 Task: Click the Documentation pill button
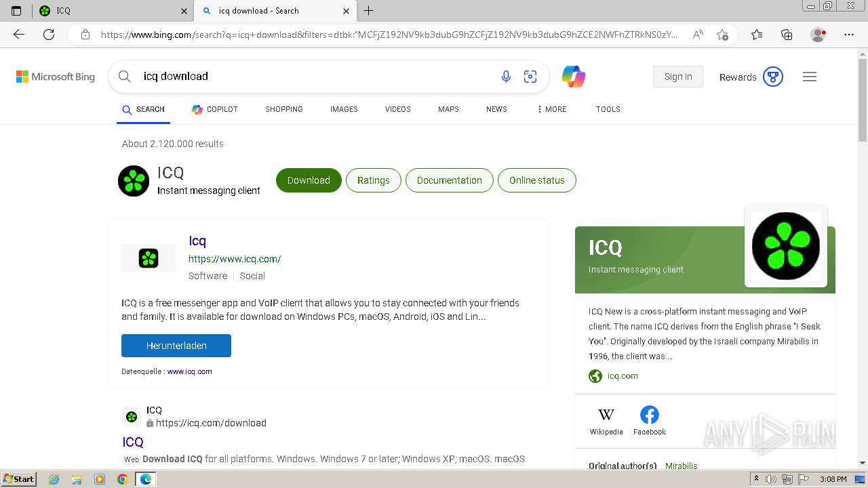click(x=450, y=180)
